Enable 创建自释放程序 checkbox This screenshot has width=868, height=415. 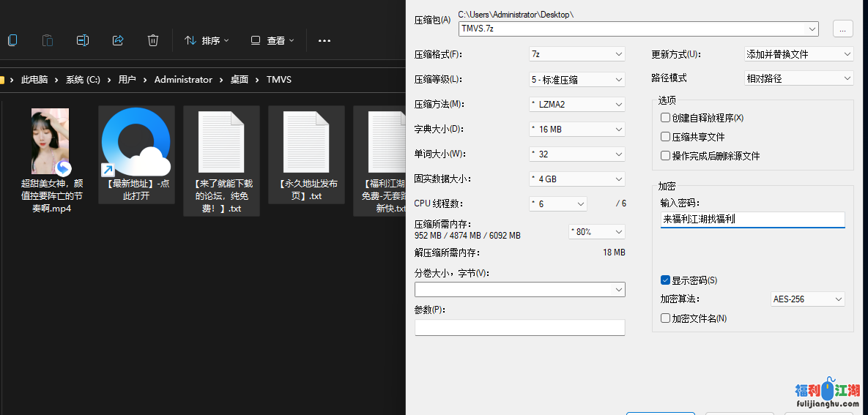click(665, 118)
